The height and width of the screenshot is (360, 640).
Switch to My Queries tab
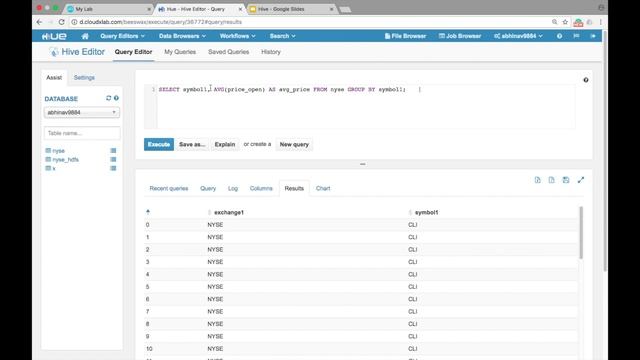[180, 52]
